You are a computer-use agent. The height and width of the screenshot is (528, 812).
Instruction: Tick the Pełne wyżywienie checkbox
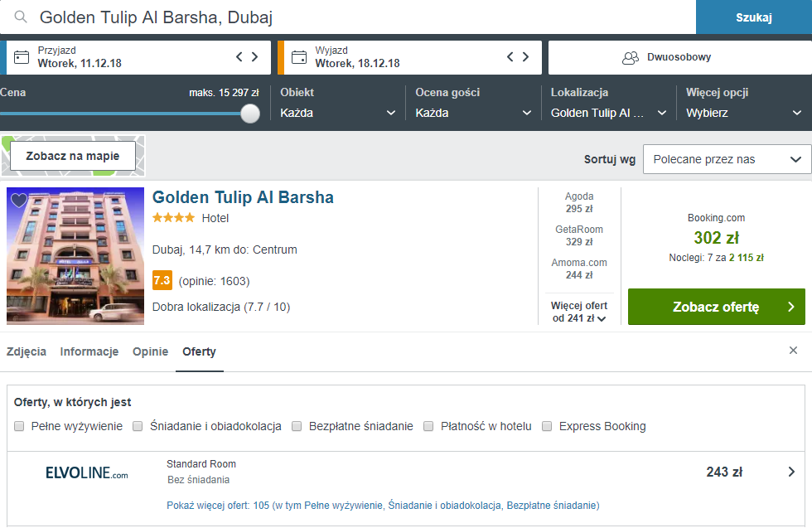tap(19, 426)
